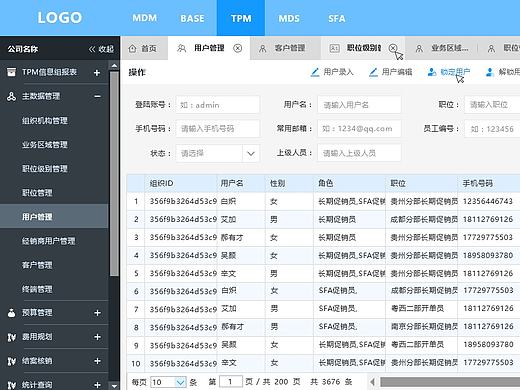The image size is (520, 390).
Task: Focus the 手机号码 input field
Action: coord(218,129)
